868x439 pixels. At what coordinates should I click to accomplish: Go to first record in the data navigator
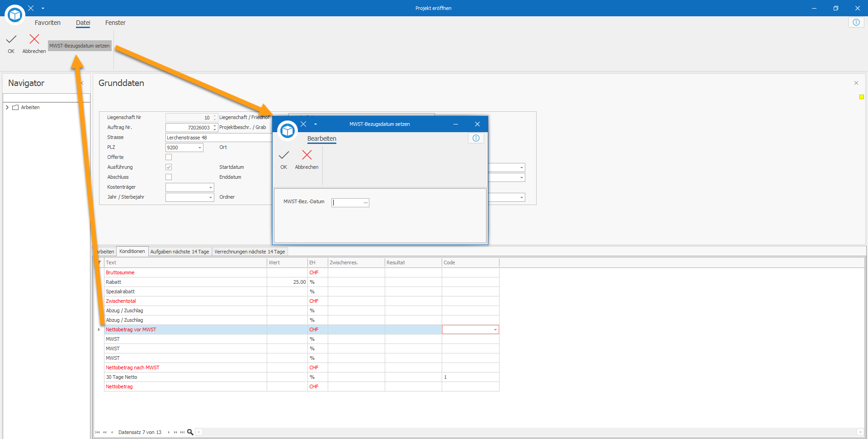(98, 432)
